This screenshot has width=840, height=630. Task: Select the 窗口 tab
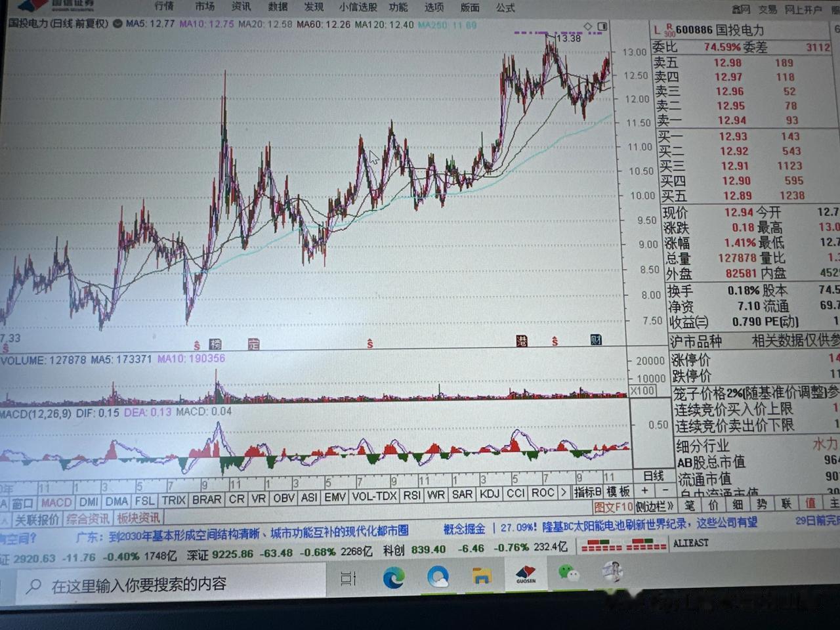(22, 503)
